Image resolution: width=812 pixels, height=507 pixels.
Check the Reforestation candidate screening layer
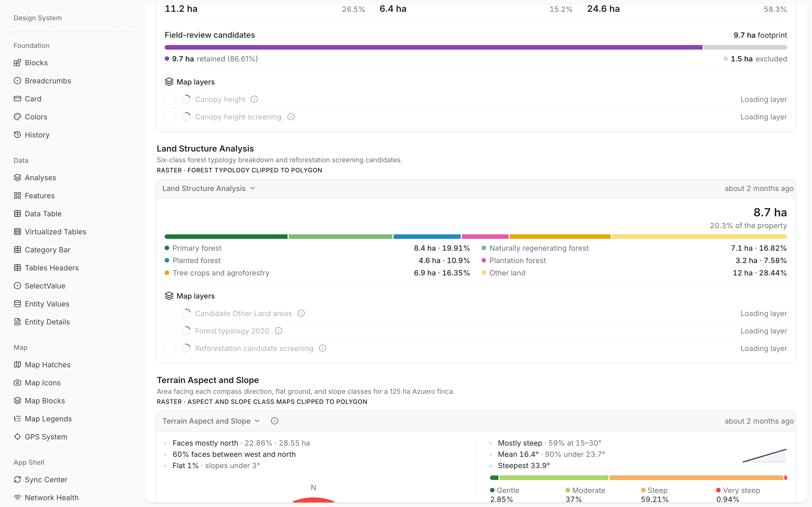[170, 348]
